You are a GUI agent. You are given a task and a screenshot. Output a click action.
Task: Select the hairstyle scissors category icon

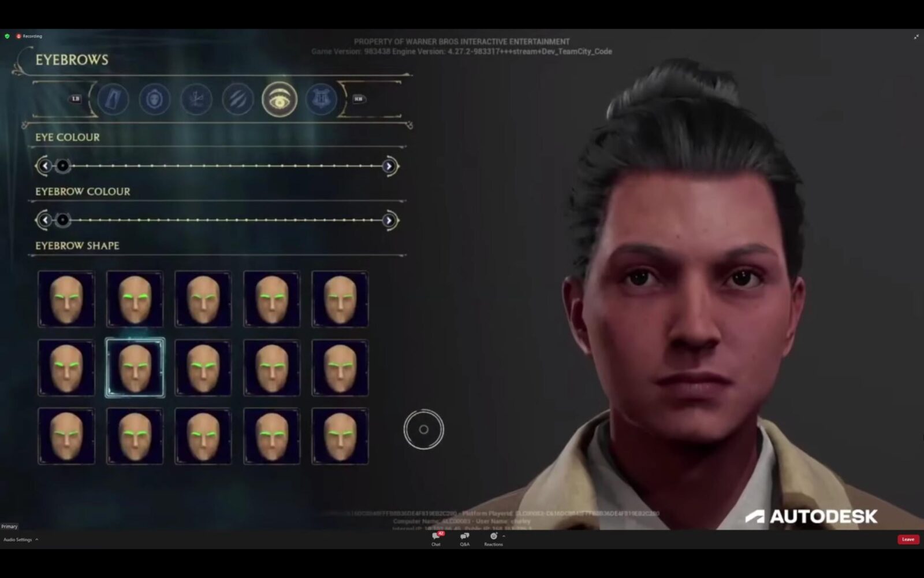tap(196, 99)
